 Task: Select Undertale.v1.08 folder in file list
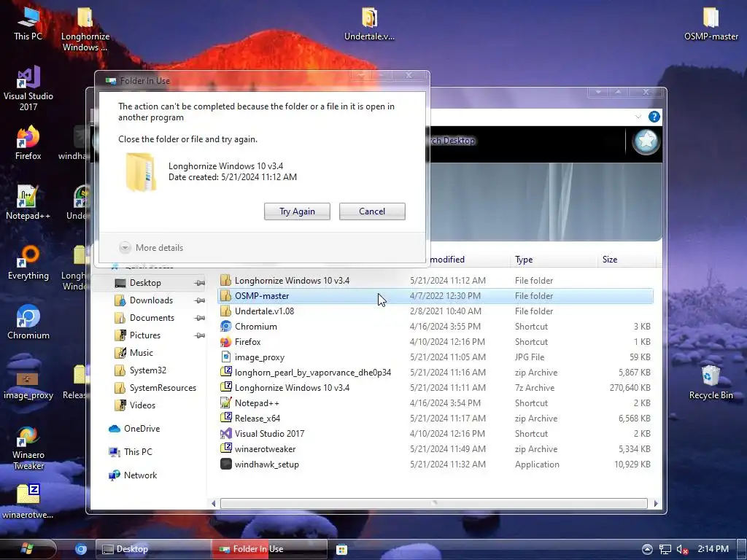tap(436, 311)
